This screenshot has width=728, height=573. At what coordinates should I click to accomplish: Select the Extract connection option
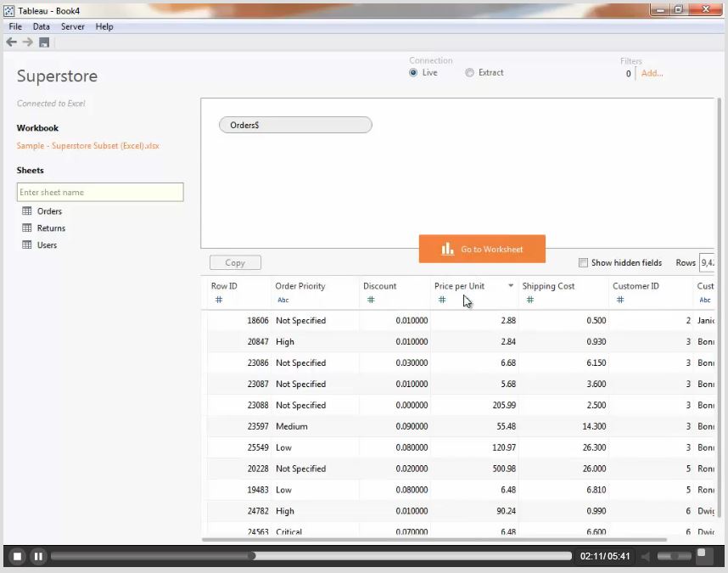tap(469, 73)
